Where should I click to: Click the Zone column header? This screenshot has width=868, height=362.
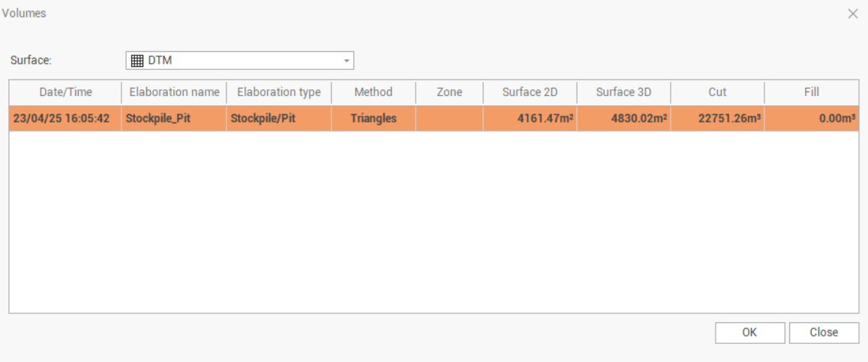coord(449,92)
